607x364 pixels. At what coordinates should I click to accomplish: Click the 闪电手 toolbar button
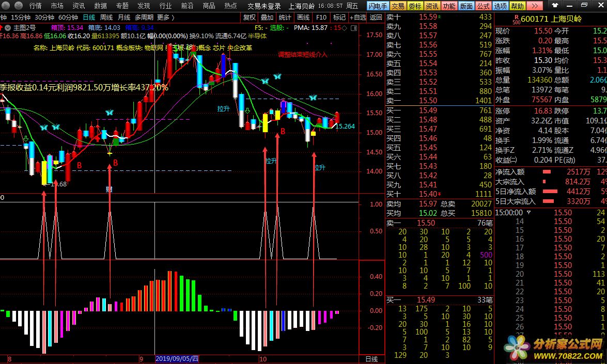378,6
